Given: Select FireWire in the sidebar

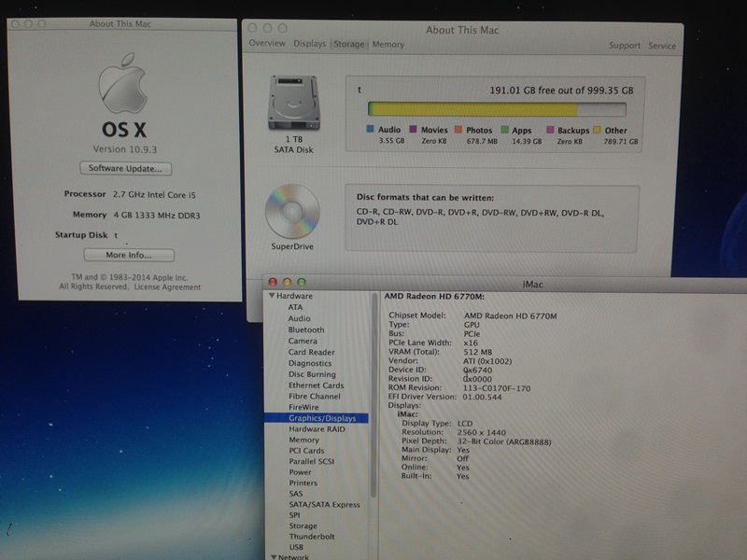Looking at the screenshot, I should [x=303, y=407].
